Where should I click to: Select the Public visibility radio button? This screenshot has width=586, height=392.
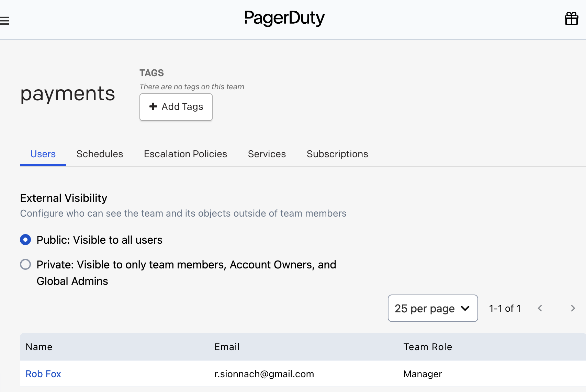pyautogui.click(x=25, y=240)
